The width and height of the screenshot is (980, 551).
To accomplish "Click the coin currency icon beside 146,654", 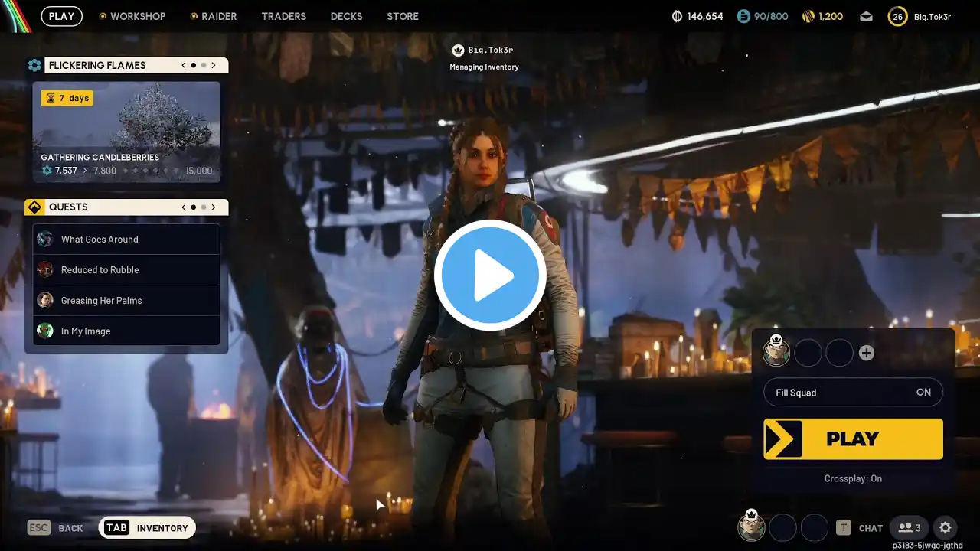I will coord(677,16).
